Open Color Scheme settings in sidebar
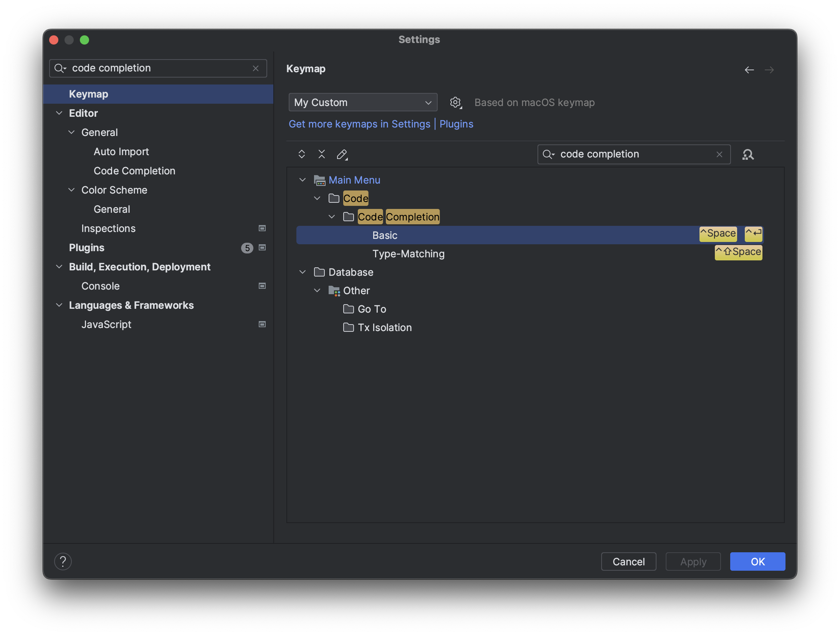 click(x=114, y=190)
